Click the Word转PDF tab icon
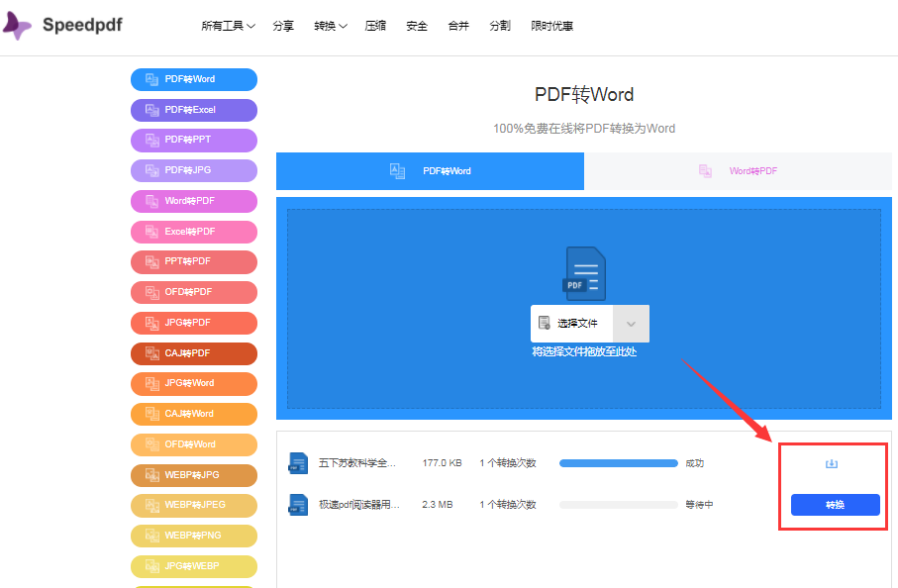This screenshot has width=898, height=588. point(705,171)
